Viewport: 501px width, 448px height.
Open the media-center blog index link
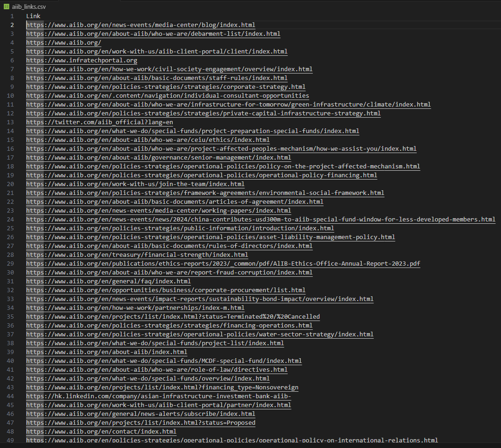pyautogui.click(x=141, y=25)
